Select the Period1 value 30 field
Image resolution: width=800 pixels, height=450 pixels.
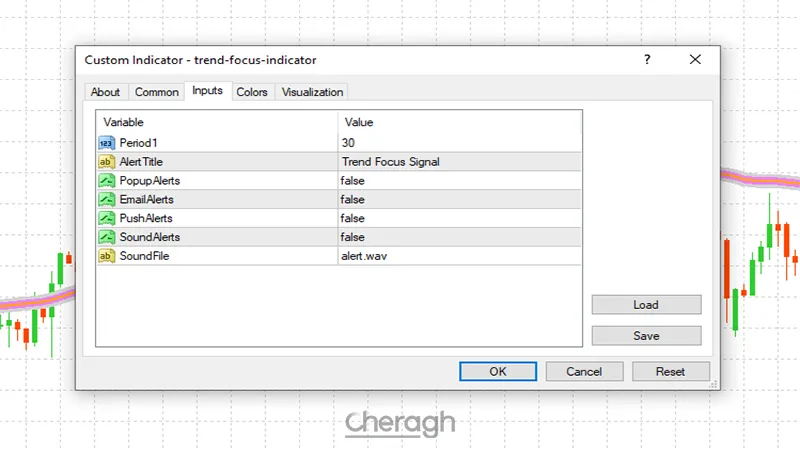(x=459, y=143)
